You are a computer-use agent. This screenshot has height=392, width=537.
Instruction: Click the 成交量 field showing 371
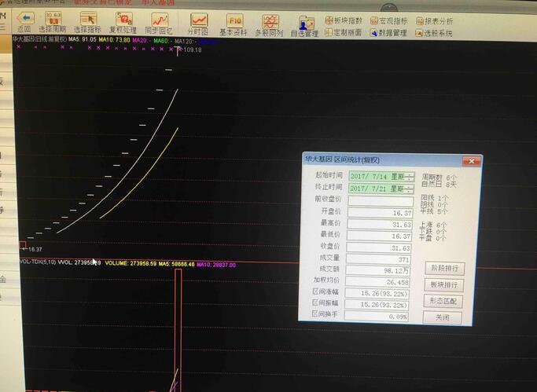point(378,259)
